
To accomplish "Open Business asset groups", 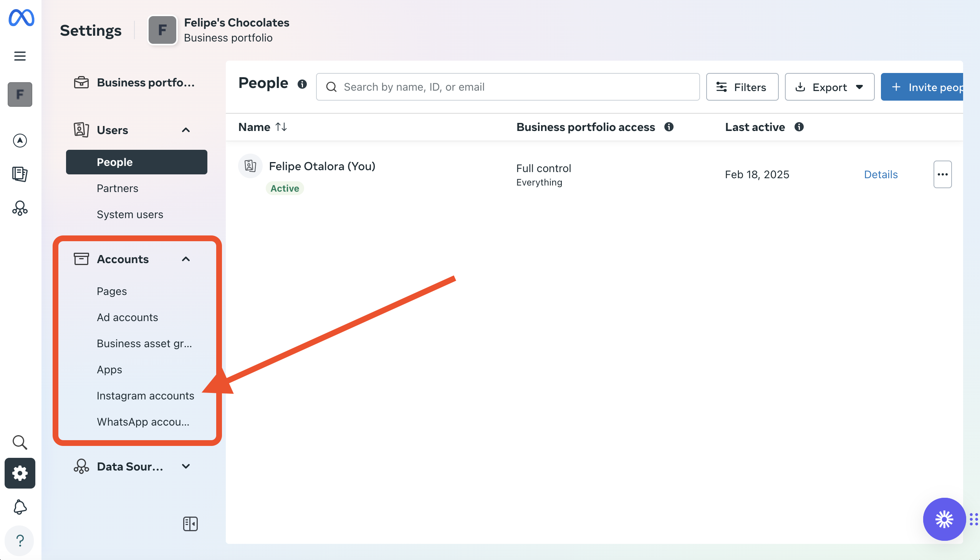I will point(144,343).
